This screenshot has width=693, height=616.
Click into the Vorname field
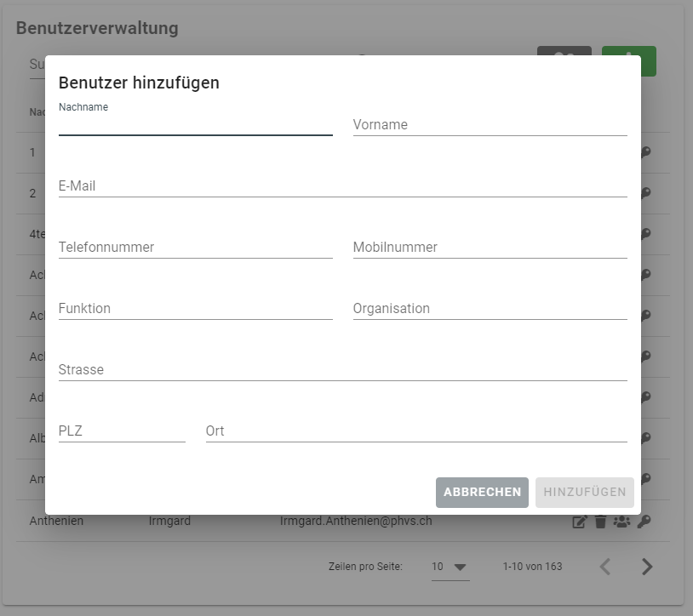coord(490,124)
